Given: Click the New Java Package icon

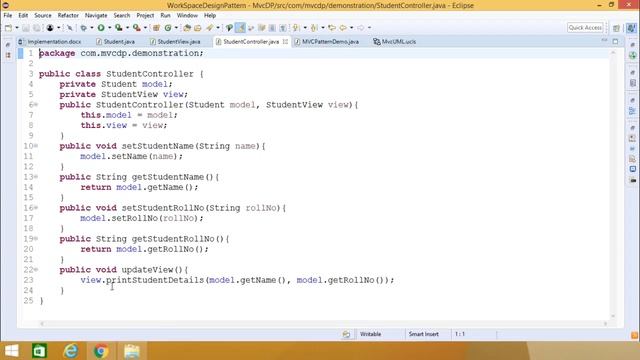Looking at the screenshot, I should tap(156, 28).
